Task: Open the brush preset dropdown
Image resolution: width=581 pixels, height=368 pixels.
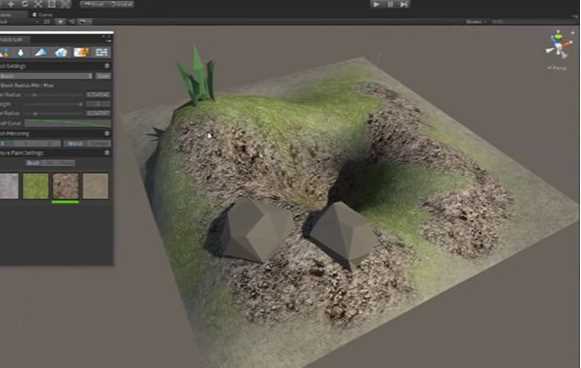Action: point(46,76)
